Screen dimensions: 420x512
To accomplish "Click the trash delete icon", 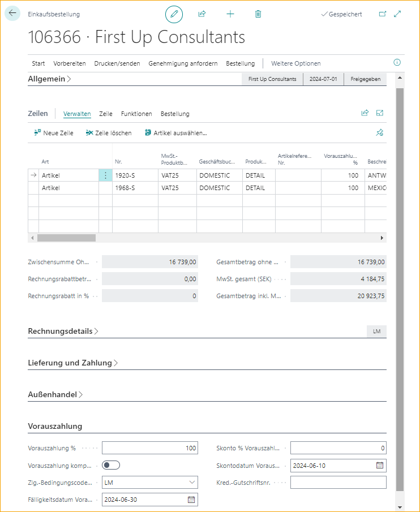I will (258, 14).
